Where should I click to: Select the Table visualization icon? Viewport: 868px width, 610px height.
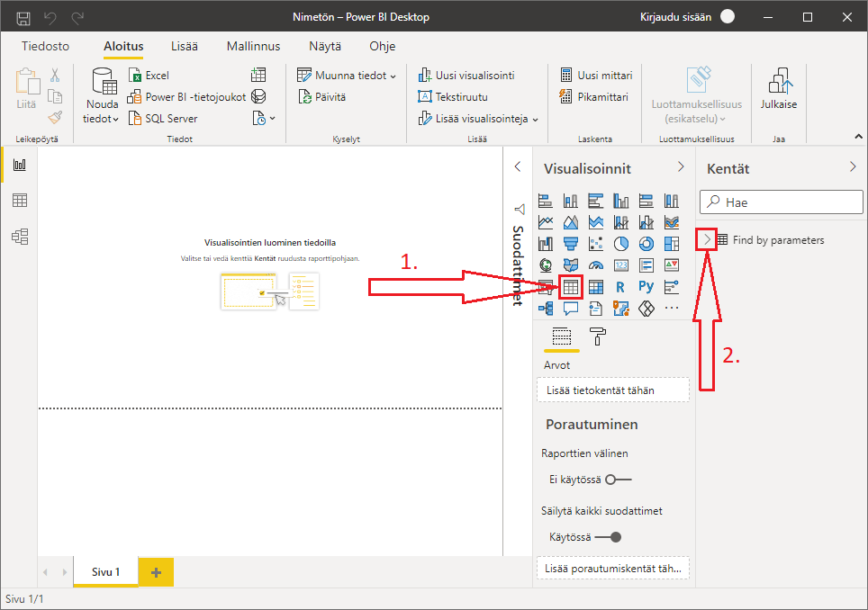point(570,287)
